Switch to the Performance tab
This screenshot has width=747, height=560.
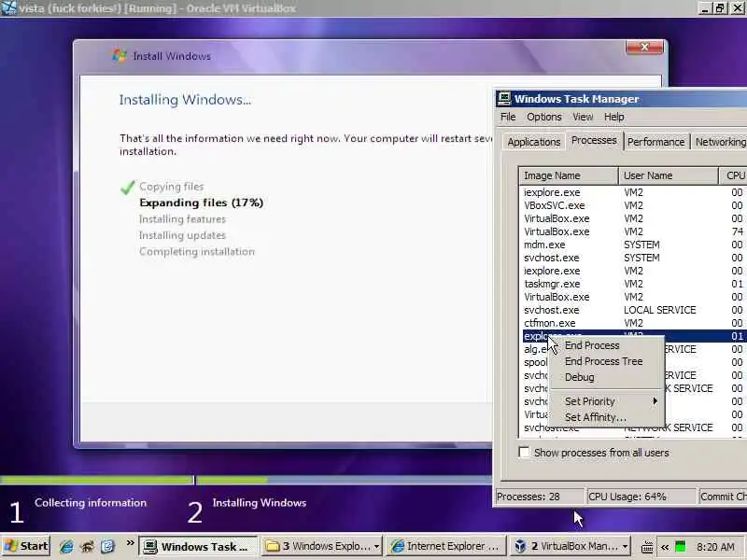pyautogui.click(x=656, y=142)
